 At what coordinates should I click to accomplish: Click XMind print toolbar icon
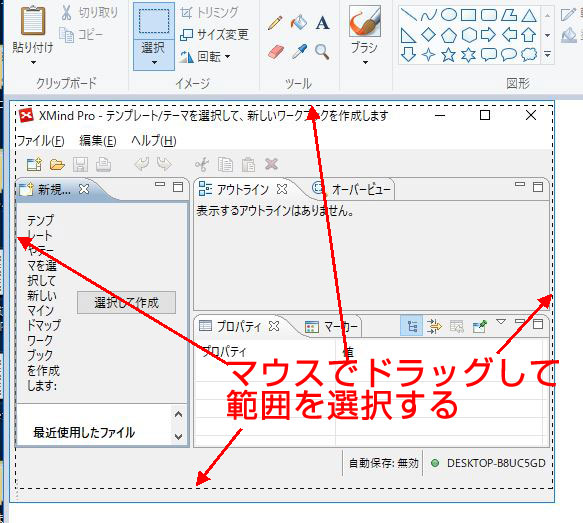103,164
